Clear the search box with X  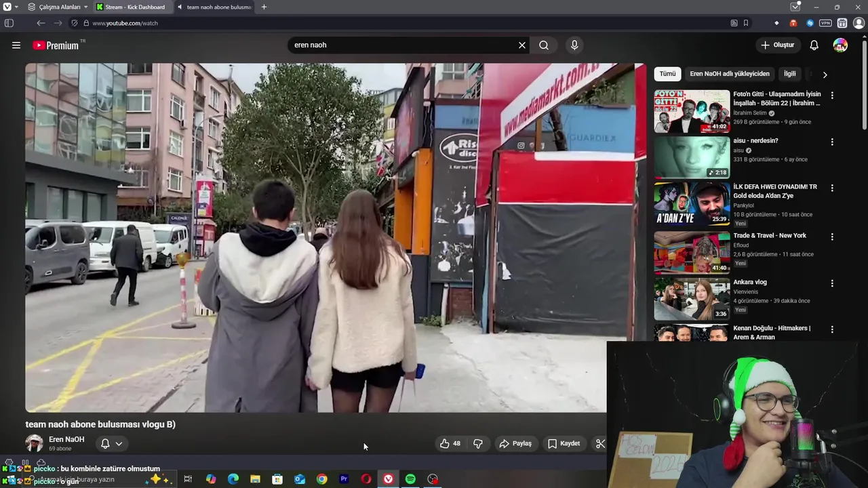click(x=522, y=45)
